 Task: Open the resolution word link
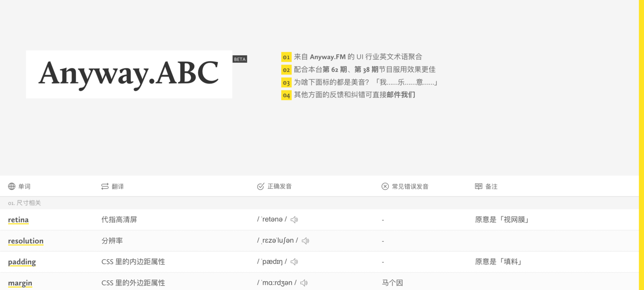pos(26,241)
